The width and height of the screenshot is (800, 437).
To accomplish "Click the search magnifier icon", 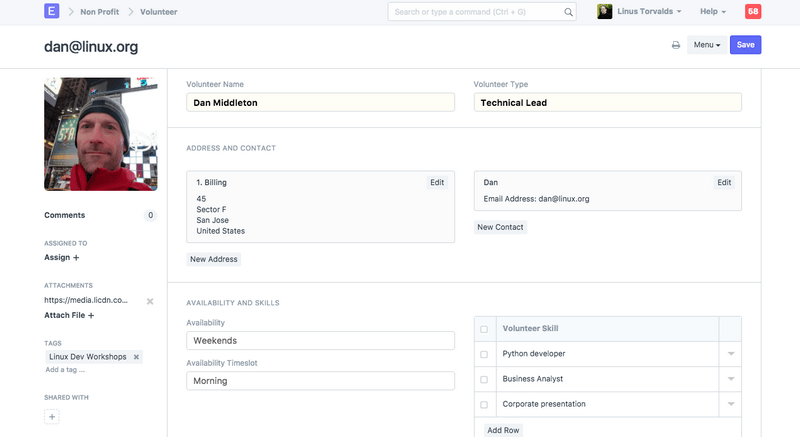I will (568, 12).
